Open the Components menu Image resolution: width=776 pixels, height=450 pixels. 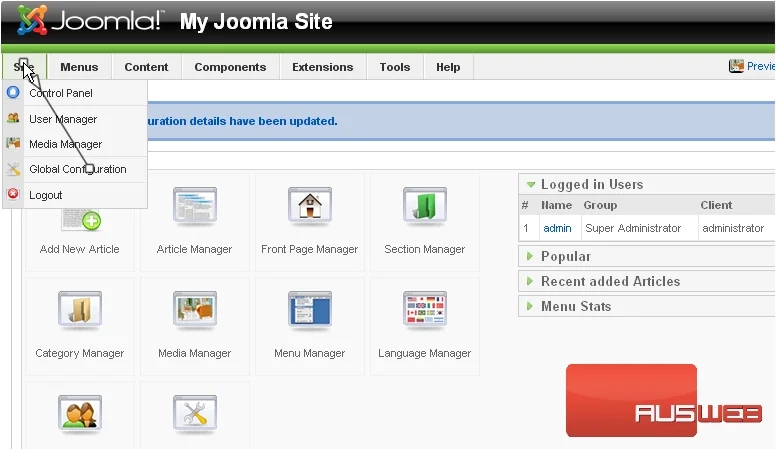pos(230,67)
